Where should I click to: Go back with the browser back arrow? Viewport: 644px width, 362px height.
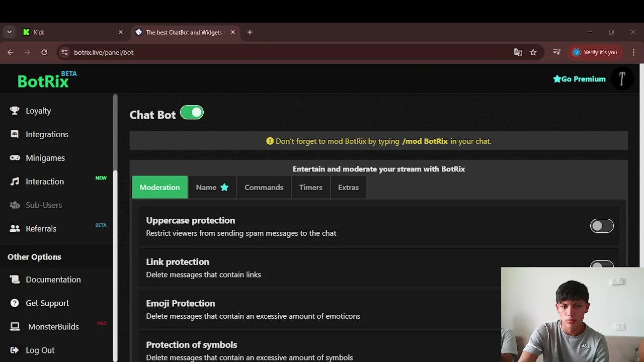pos(11,52)
